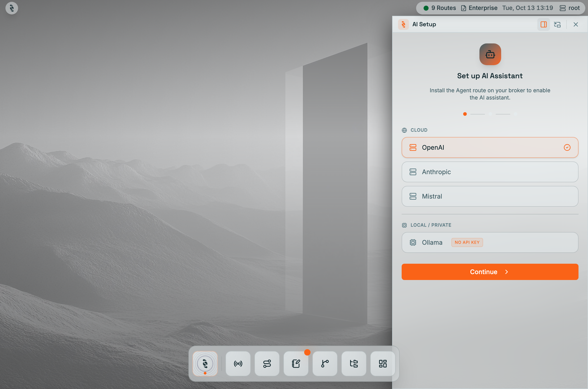The width and height of the screenshot is (588, 389).
Task: Open the routes icon in the dock
Action: [x=267, y=363]
